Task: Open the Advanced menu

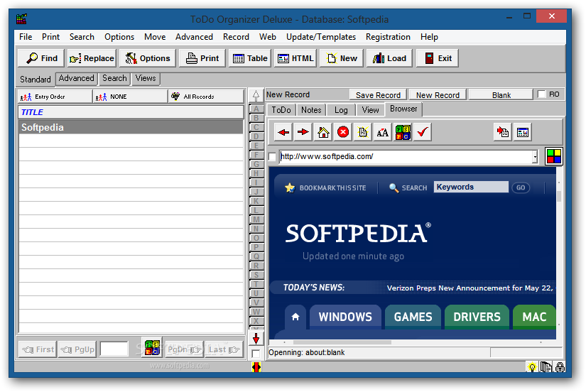Action: click(194, 37)
